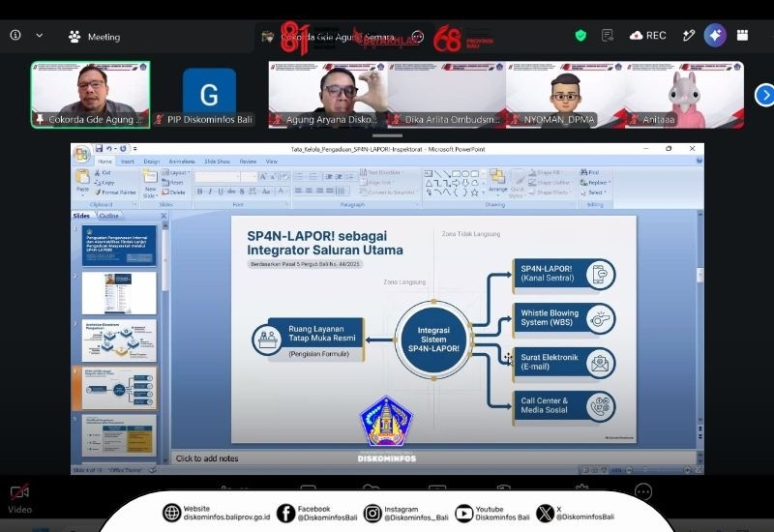This screenshot has height=532, width=774.
Task: Open PowerPoint Help icon at ribbon right
Action: (699, 160)
